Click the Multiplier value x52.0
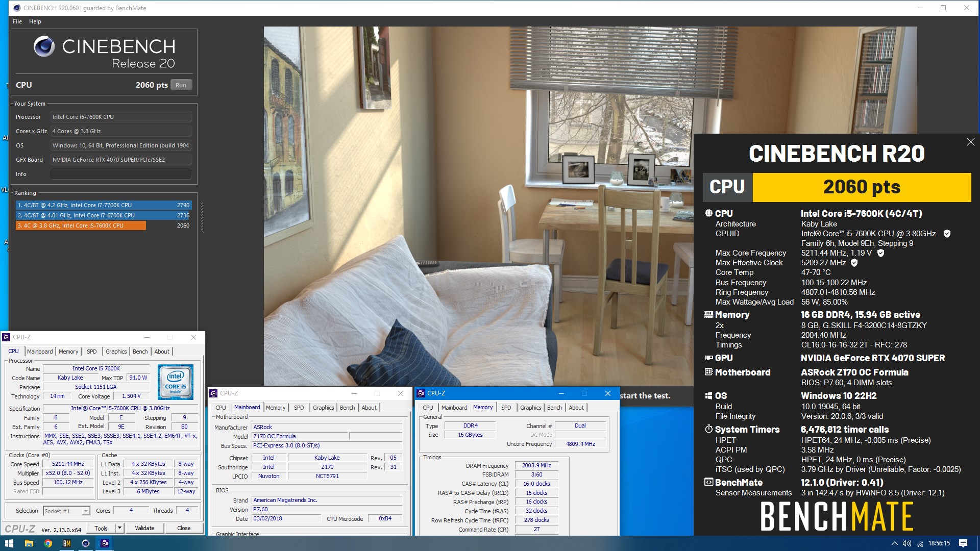The image size is (980, 551). click(68, 473)
